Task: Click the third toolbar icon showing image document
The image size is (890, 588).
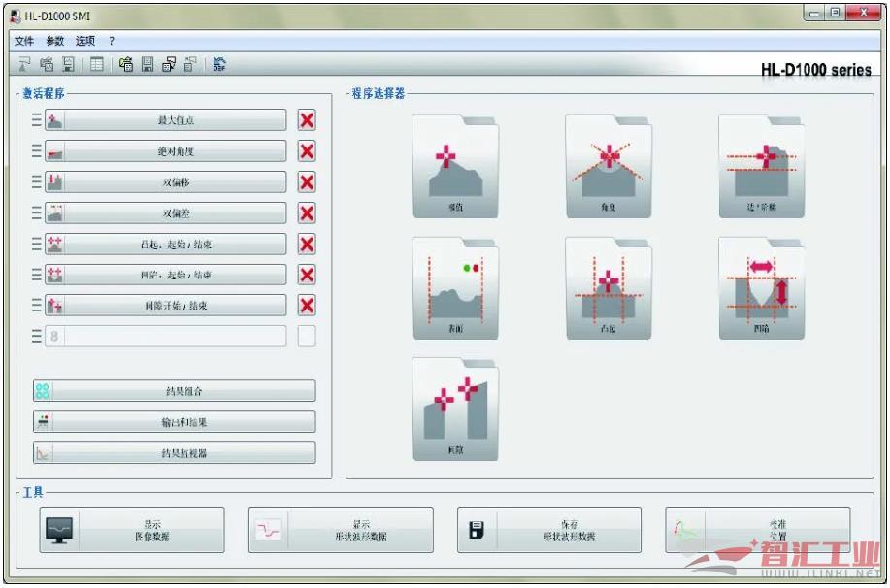Action: 69,65
